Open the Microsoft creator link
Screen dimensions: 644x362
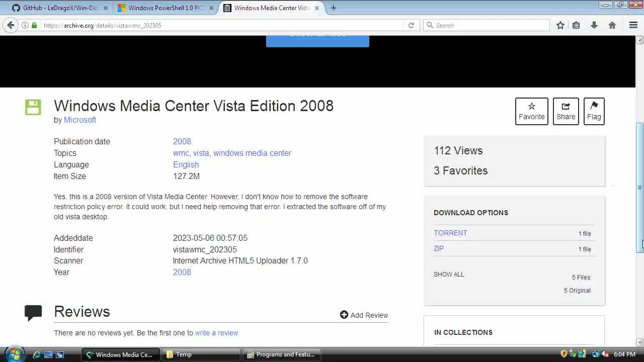[x=80, y=120]
